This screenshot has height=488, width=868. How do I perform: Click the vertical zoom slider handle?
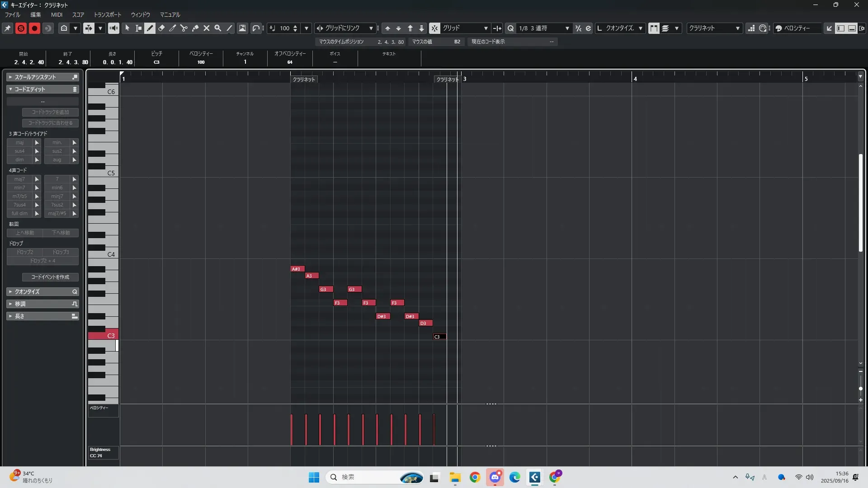click(x=860, y=389)
